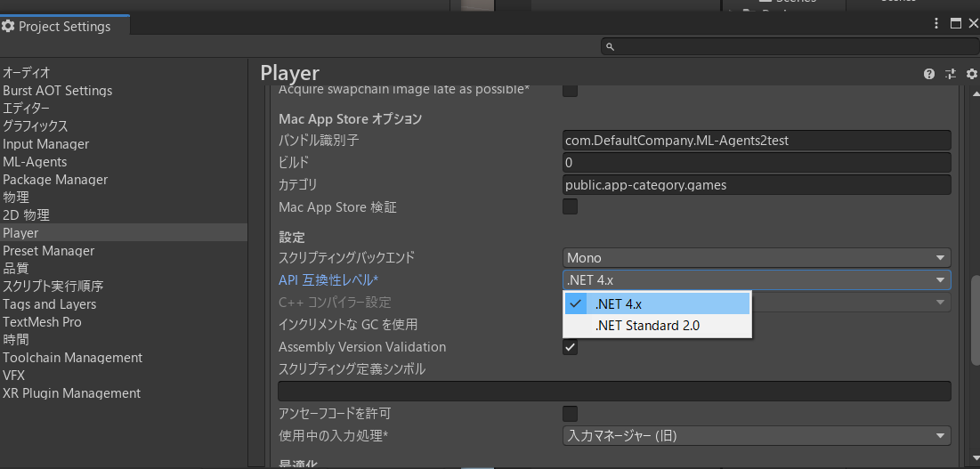Screen dimensions: 980x469
Task: Open the Player preset selector icon
Action: pyautogui.click(x=951, y=74)
